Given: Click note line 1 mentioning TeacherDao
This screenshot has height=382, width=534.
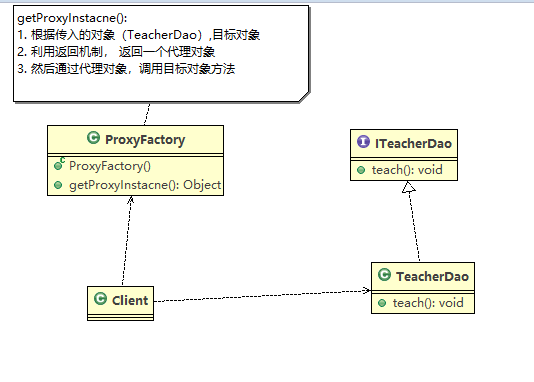Looking at the screenshot, I should point(139,35).
